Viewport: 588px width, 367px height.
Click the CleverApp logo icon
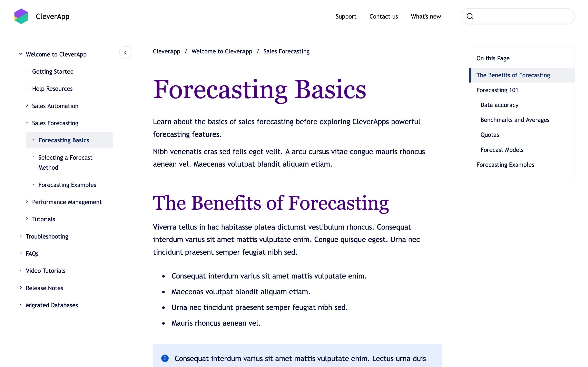click(20, 17)
